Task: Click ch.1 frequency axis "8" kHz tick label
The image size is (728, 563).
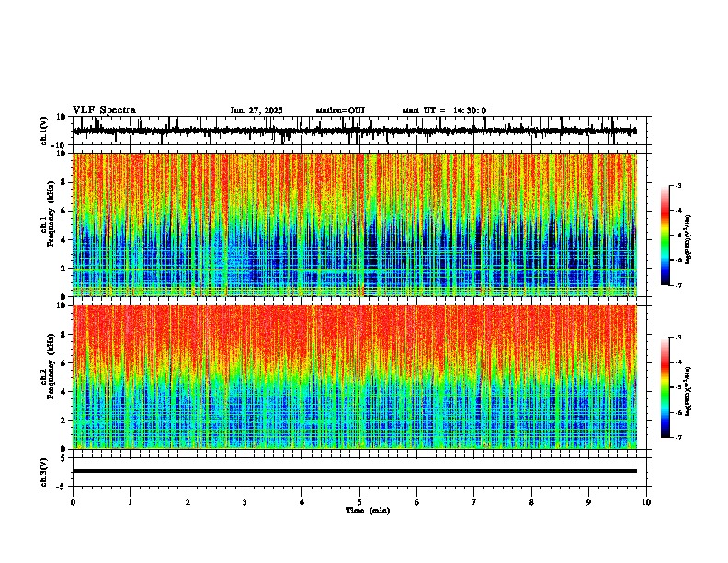Action: pyautogui.click(x=64, y=182)
